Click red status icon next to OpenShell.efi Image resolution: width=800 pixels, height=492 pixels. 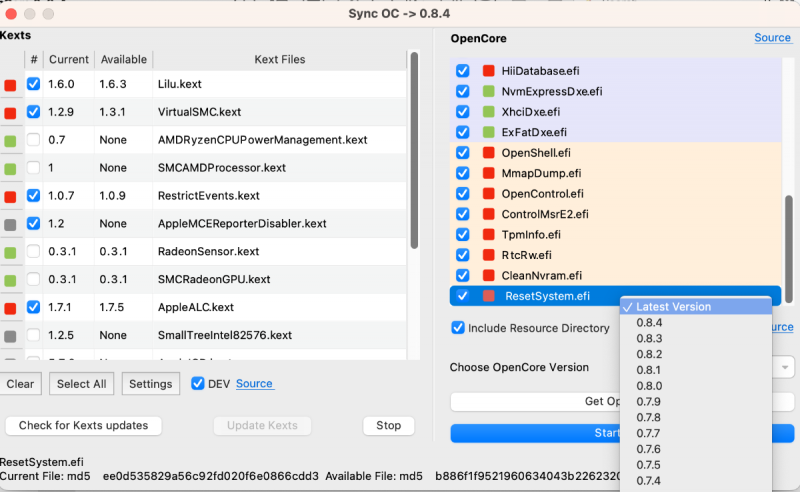[x=489, y=153]
